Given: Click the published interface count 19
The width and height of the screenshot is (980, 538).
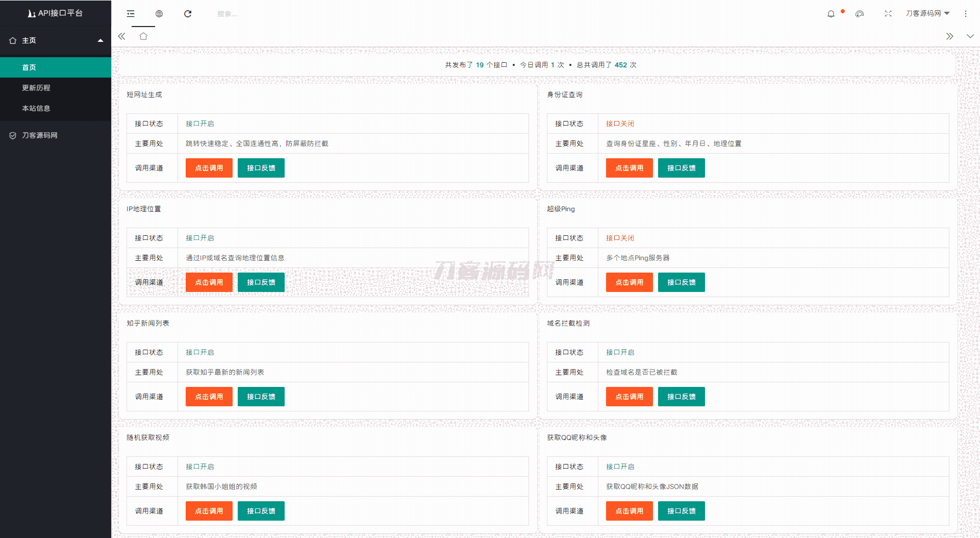Looking at the screenshot, I should [x=480, y=65].
